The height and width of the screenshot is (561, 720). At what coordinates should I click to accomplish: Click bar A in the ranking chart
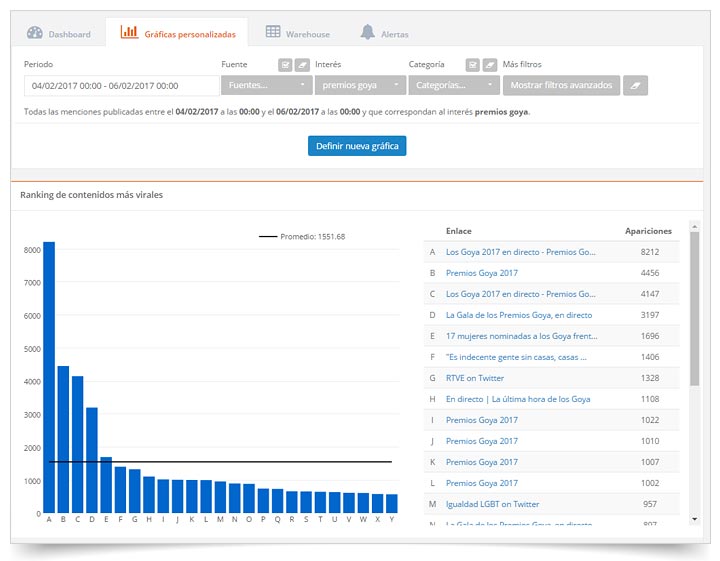click(x=49, y=377)
